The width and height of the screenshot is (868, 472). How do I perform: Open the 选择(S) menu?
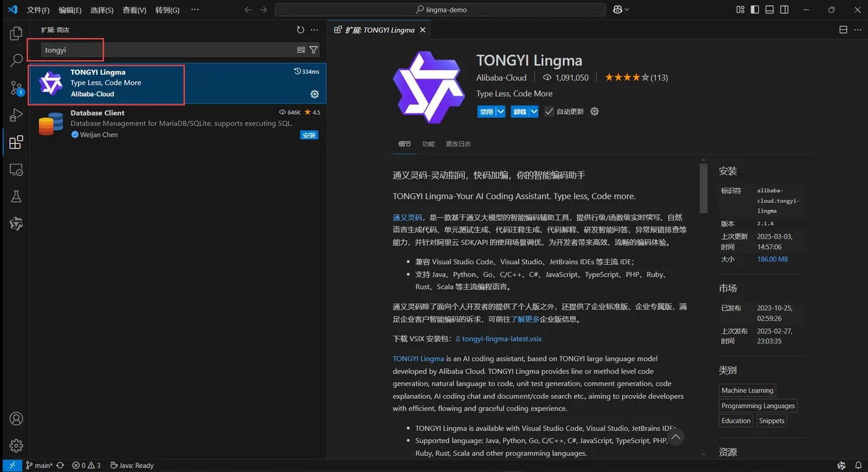pyautogui.click(x=102, y=10)
